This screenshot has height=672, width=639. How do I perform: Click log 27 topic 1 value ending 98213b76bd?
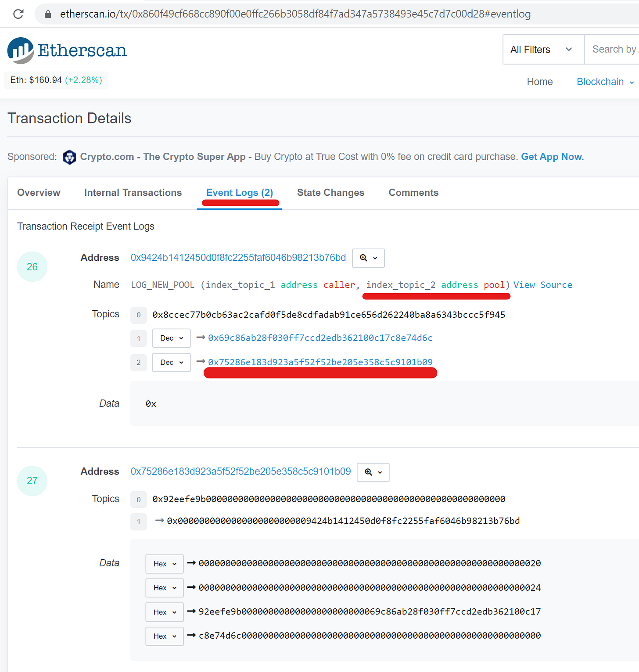[343, 521]
